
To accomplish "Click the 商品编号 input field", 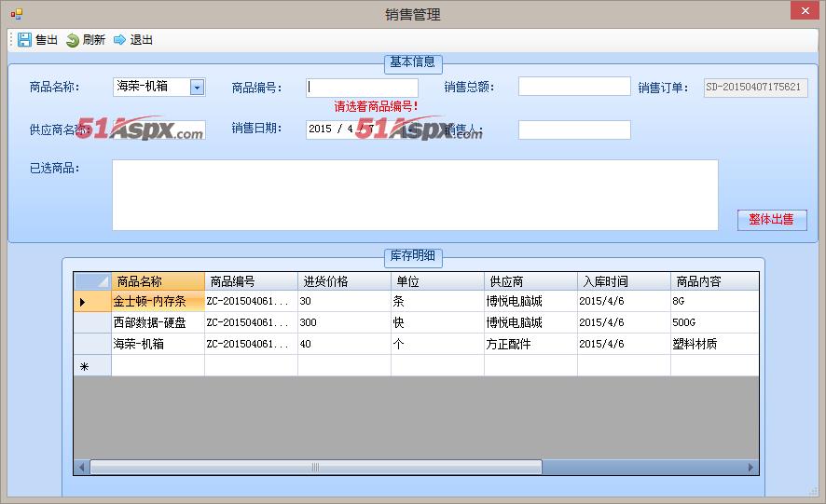I will coord(362,88).
